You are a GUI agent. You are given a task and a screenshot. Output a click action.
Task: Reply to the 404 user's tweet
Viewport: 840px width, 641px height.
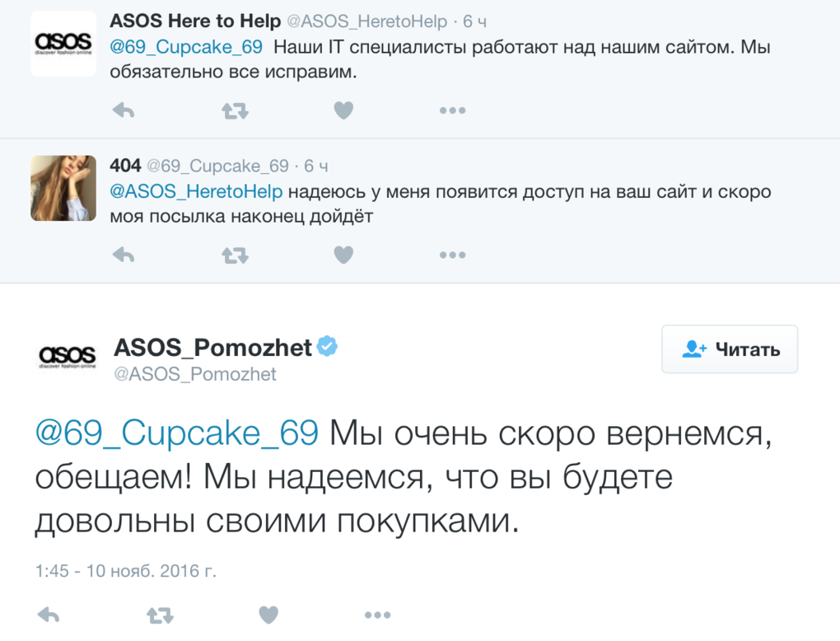(124, 255)
